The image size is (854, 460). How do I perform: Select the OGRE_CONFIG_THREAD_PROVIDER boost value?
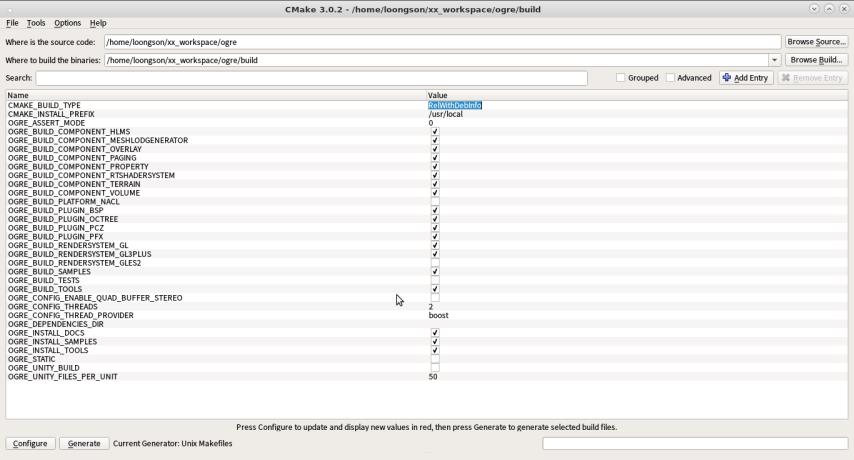[438, 315]
